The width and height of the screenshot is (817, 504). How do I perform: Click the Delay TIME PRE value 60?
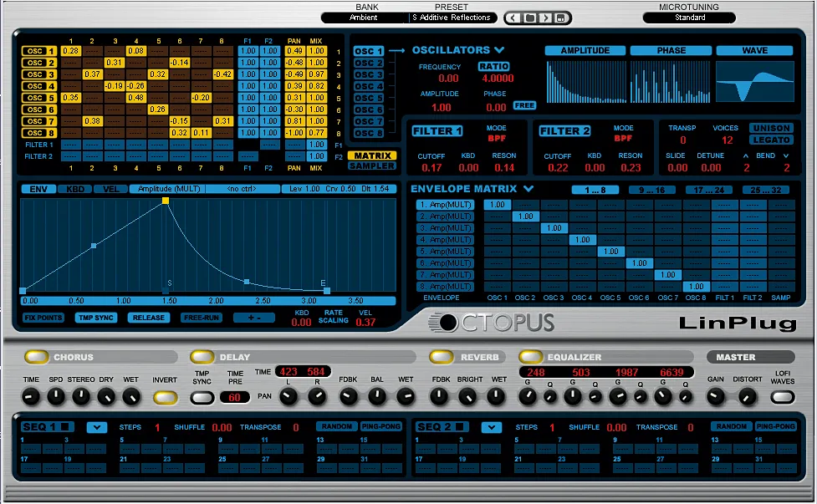[234, 398]
